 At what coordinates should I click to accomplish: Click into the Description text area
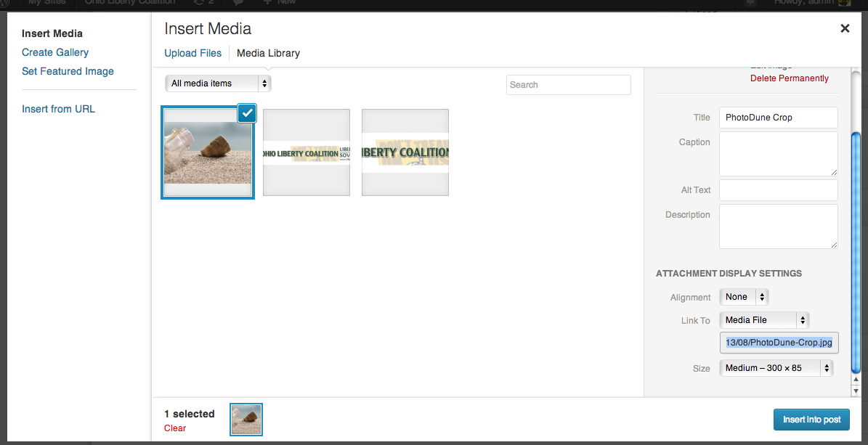(x=779, y=226)
